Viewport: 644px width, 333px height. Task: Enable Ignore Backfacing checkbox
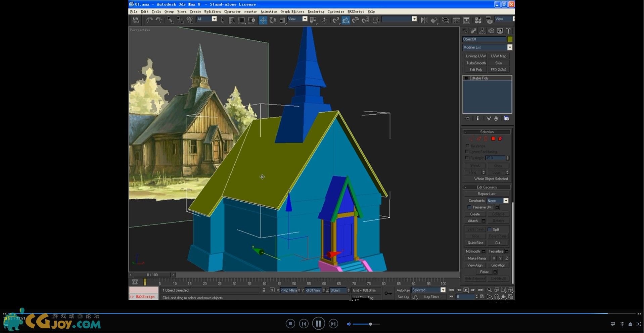click(467, 152)
